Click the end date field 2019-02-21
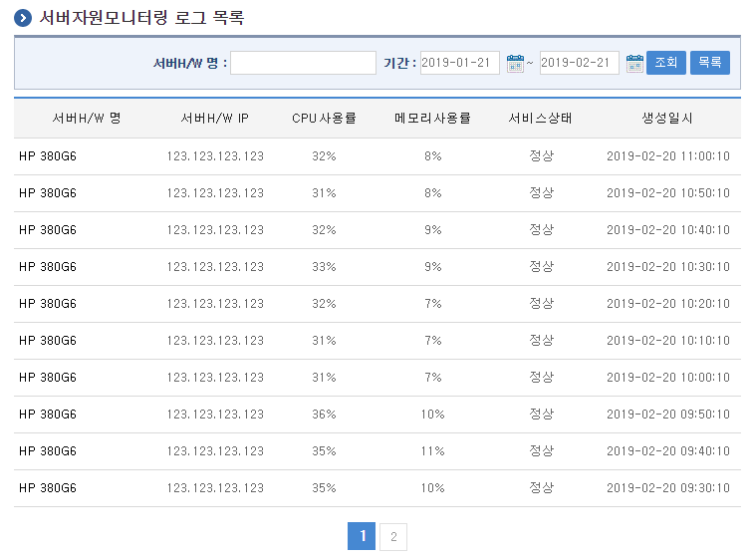 580,63
